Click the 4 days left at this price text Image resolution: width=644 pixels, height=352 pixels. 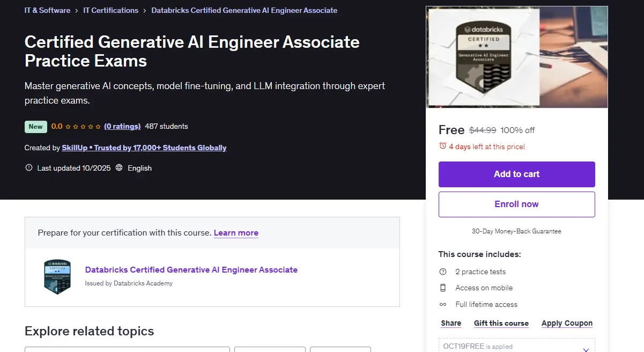coord(487,146)
